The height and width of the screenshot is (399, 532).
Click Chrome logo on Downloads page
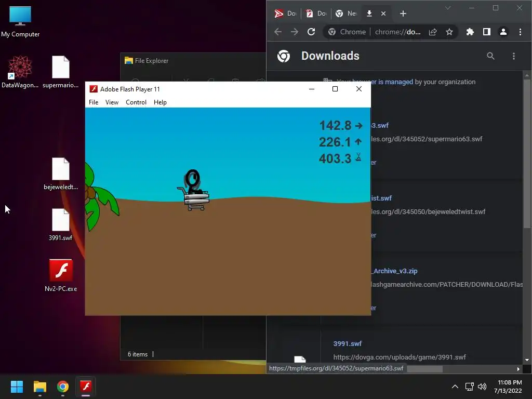click(x=284, y=56)
